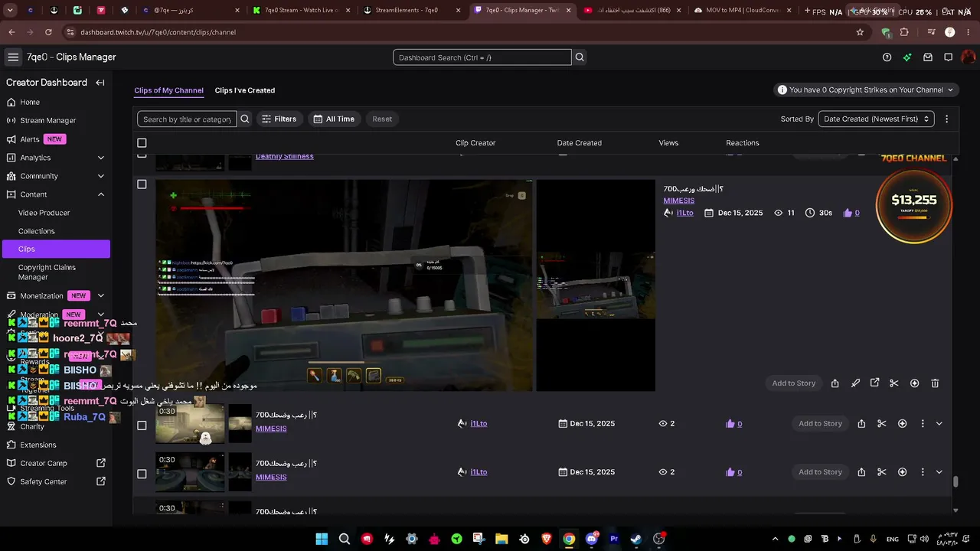
Task: Open the user profile avatar menu
Action: (x=969, y=57)
